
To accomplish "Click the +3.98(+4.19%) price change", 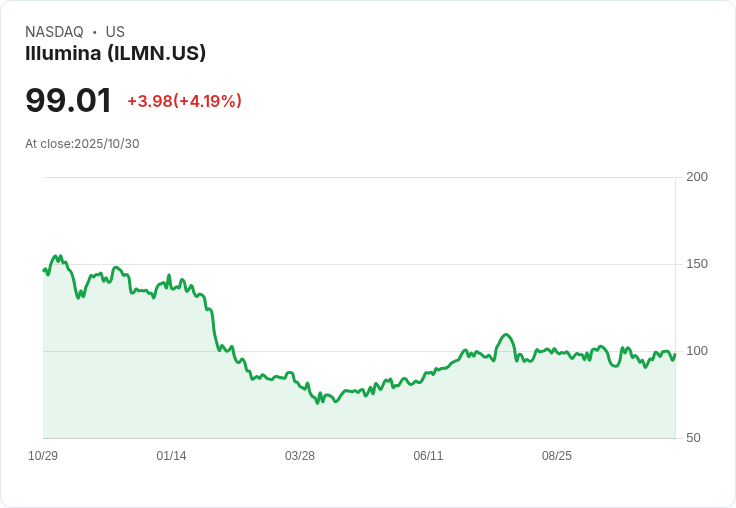I will coord(184,101).
